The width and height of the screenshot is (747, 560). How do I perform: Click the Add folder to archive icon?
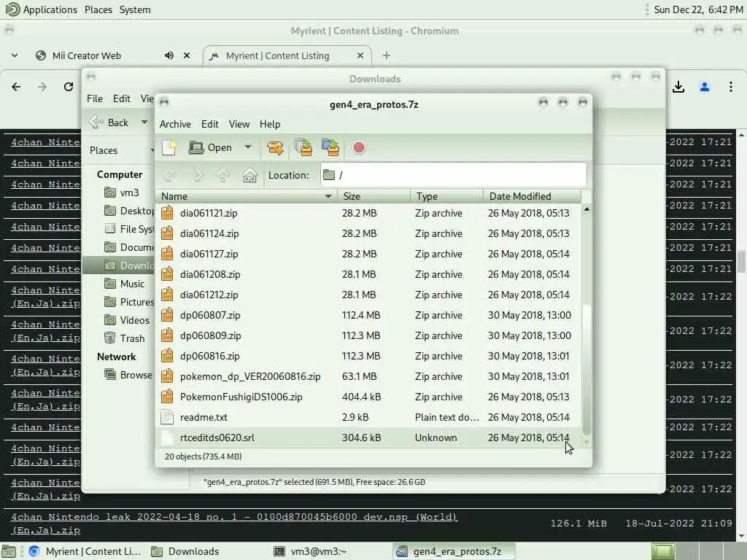pyautogui.click(x=330, y=147)
